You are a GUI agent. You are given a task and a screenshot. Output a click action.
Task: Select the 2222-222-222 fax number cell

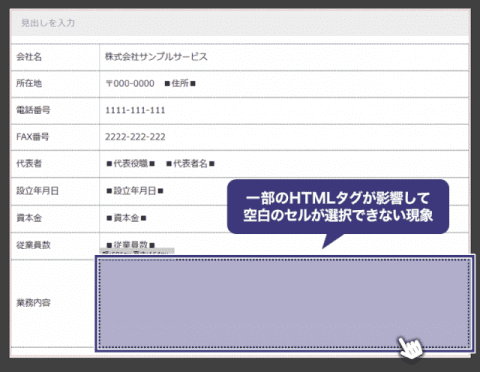[x=284, y=137]
